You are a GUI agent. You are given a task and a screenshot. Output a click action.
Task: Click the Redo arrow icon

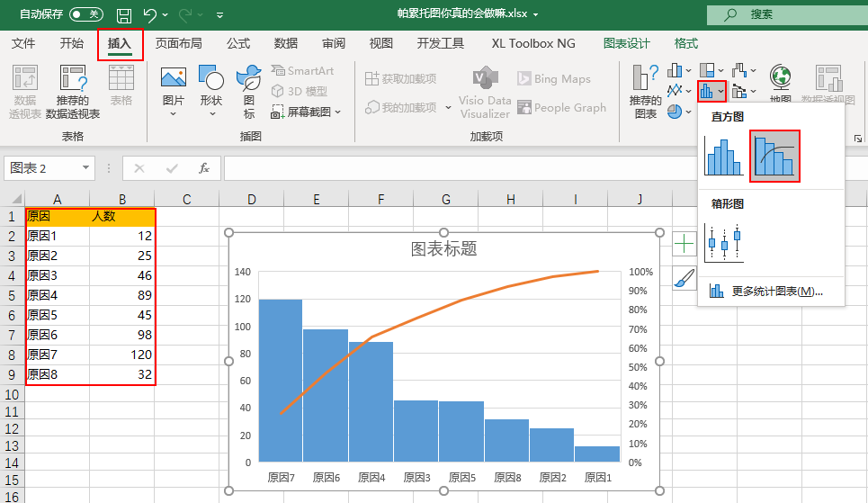185,14
